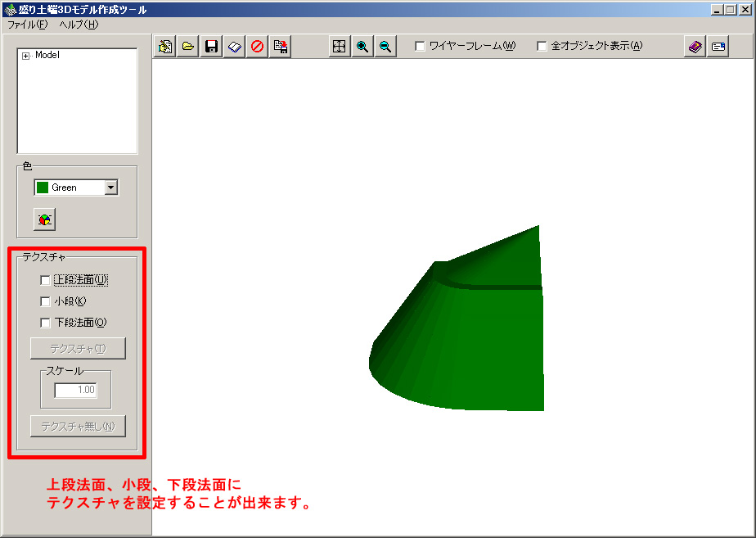756x538 pixels.
Task: Click the zoom out magnifier icon
Action: pos(385,47)
